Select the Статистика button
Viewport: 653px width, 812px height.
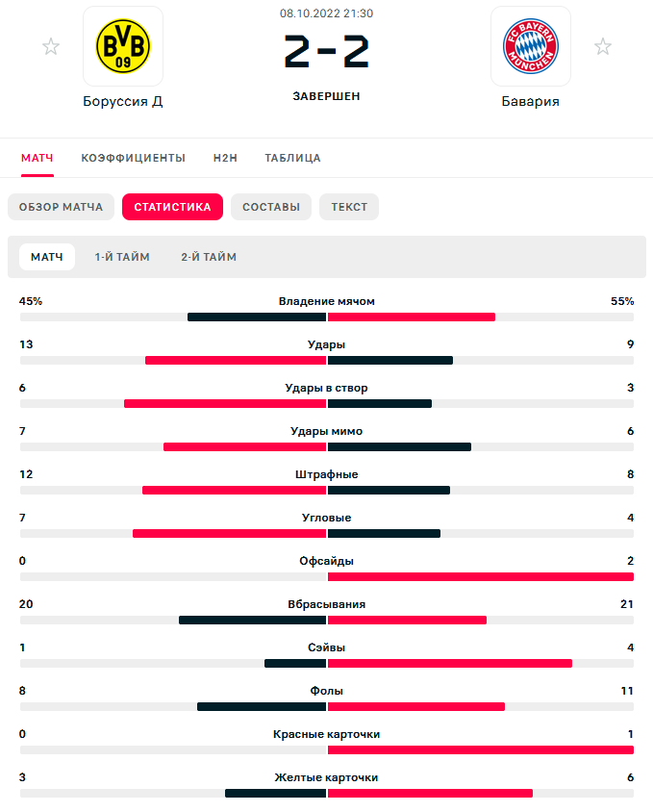(x=172, y=207)
